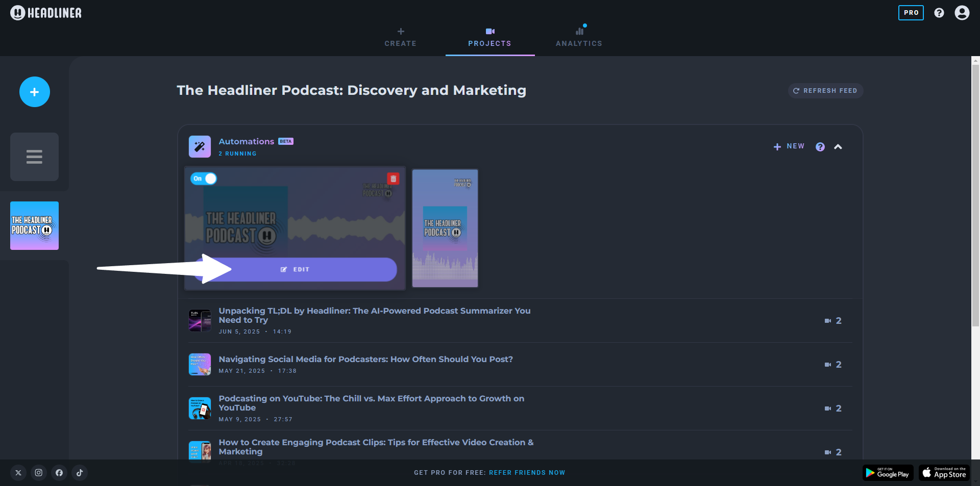The height and width of the screenshot is (486, 980).
Task: Click the Automations heading link
Action: coord(247,141)
